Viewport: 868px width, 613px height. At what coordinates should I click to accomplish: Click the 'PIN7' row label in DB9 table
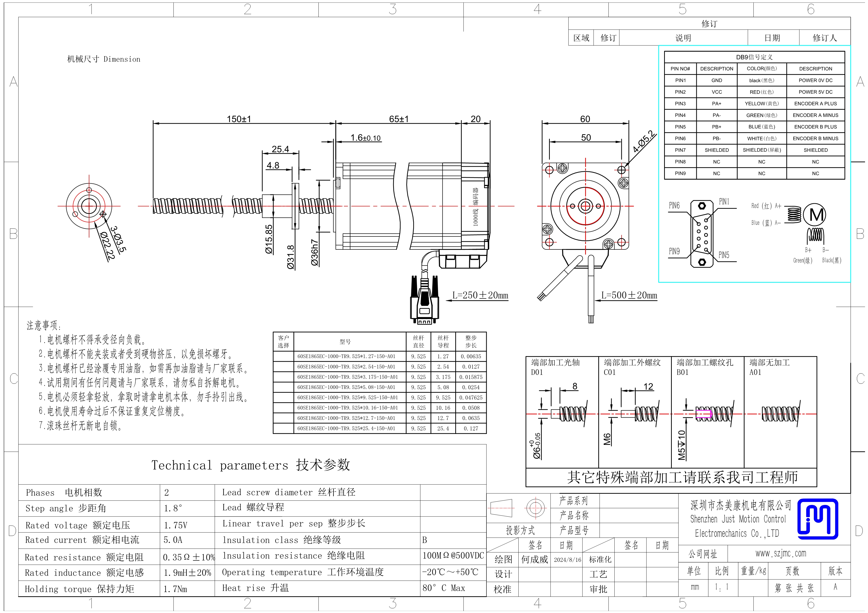(680, 150)
